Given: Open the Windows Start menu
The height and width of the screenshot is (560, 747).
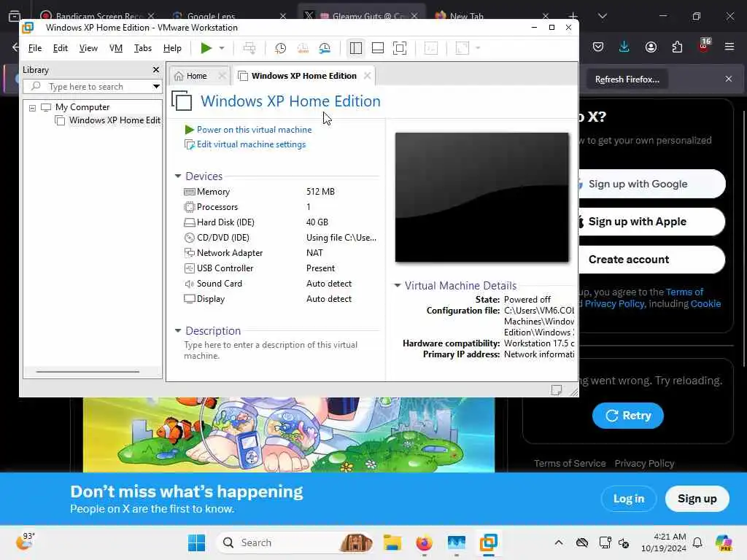Looking at the screenshot, I should pyautogui.click(x=196, y=542).
